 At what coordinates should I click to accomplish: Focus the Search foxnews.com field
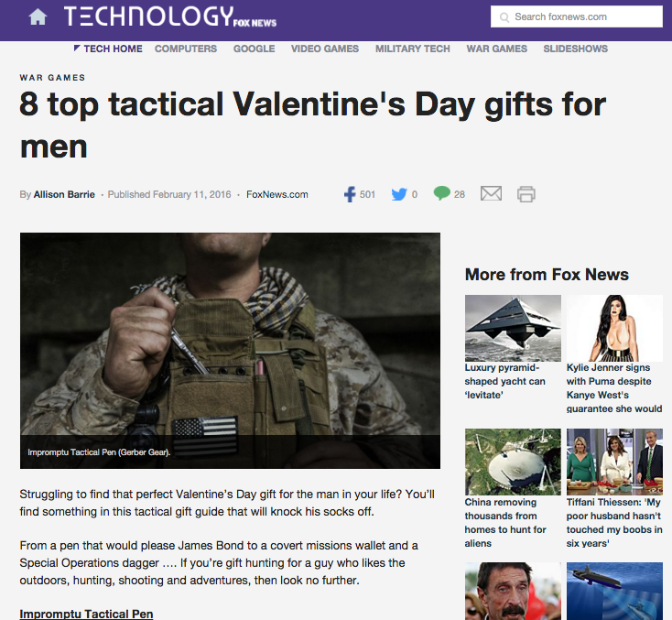[577, 16]
